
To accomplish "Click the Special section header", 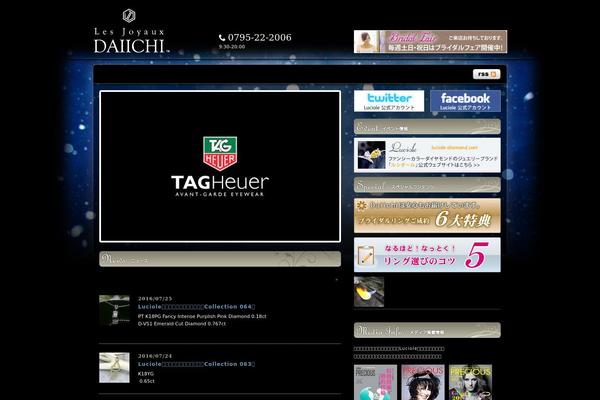I will pyautogui.click(x=427, y=185).
